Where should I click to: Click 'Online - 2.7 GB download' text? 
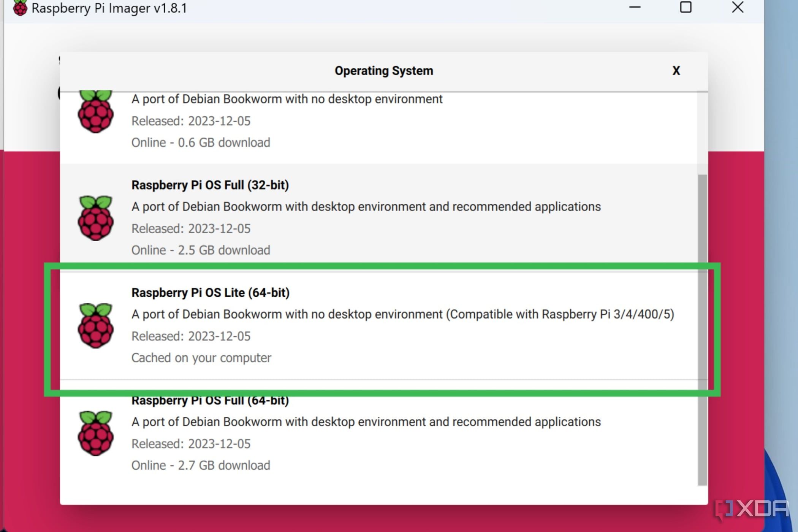click(201, 465)
